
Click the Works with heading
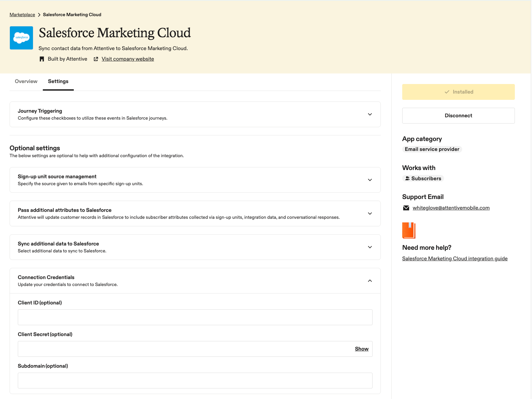419,168
